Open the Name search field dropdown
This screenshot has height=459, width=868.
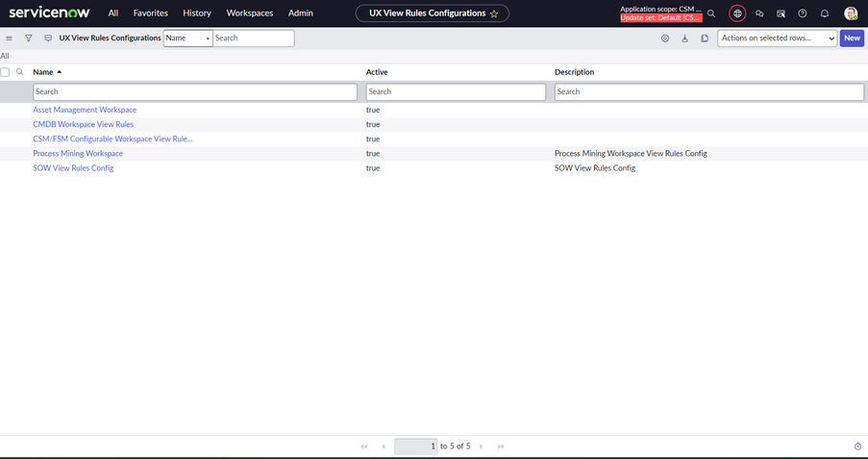click(x=187, y=38)
